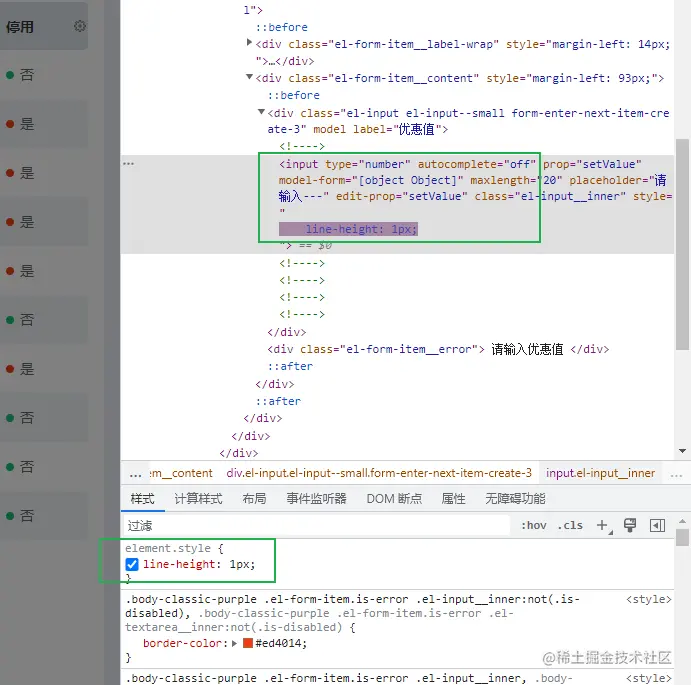Open the ellipsis menu beside input line
This screenshot has height=685, width=691.
coord(128,164)
